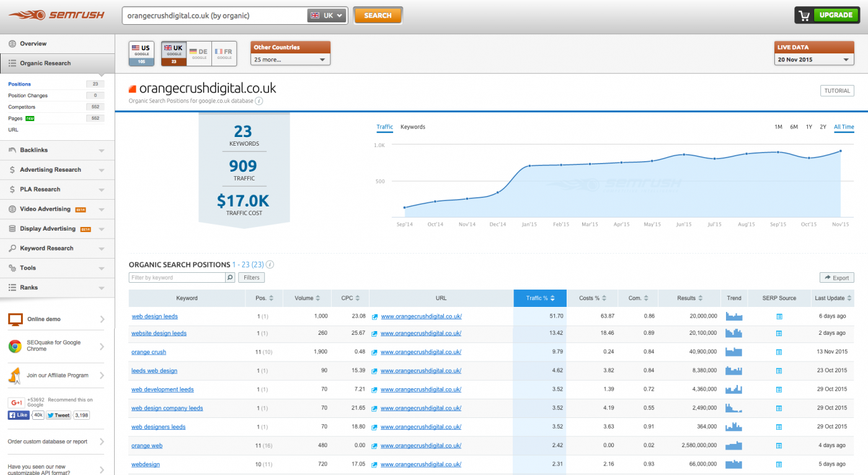
Task: View SERP source for webdesign row
Action: tap(779, 464)
